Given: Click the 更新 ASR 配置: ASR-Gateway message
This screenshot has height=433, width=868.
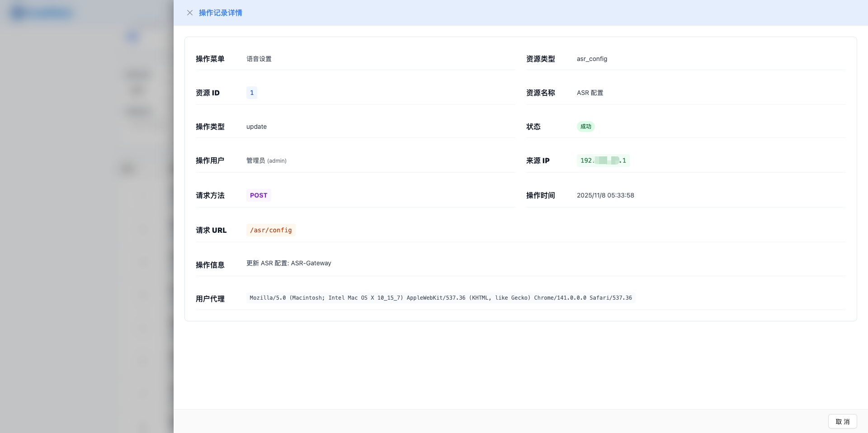Looking at the screenshot, I should click(x=288, y=263).
